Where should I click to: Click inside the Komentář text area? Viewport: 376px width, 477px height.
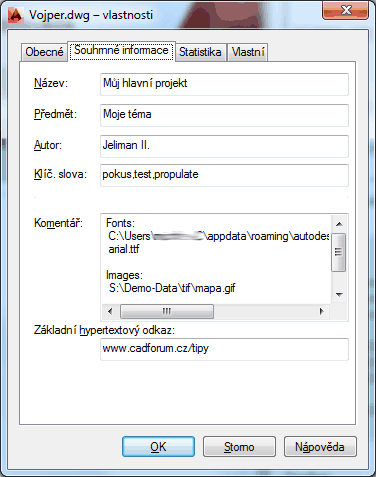(216, 259)
